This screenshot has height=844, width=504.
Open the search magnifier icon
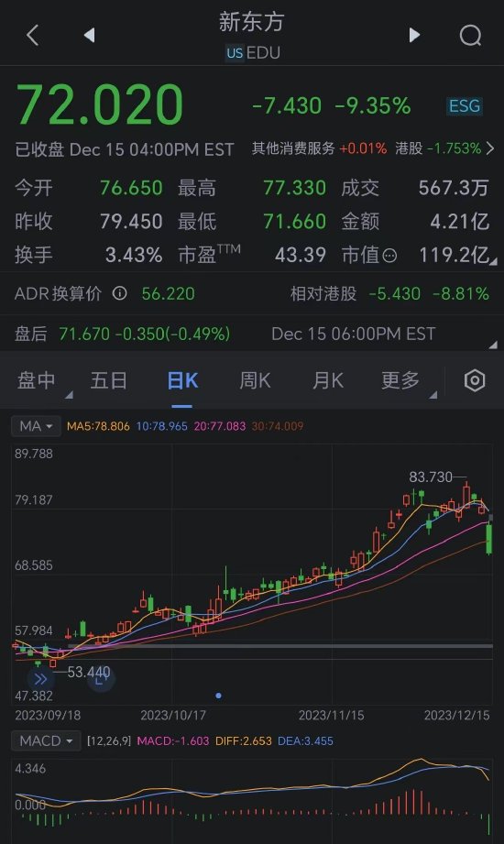pyautogui.click(x=470, y=36)
